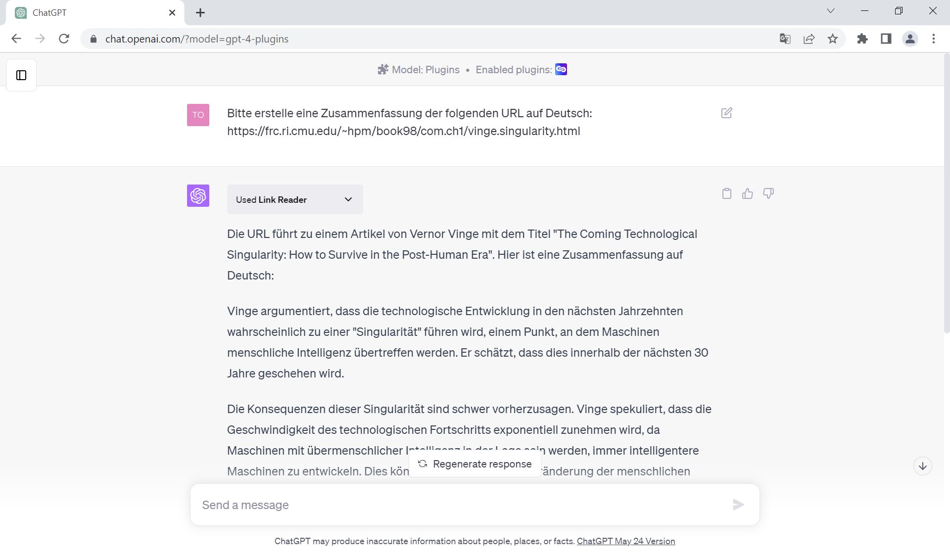The image size is (950, 560).
Task: Click the ChatGPT assistant avatar logo
Action: click(x=198, y=195)
